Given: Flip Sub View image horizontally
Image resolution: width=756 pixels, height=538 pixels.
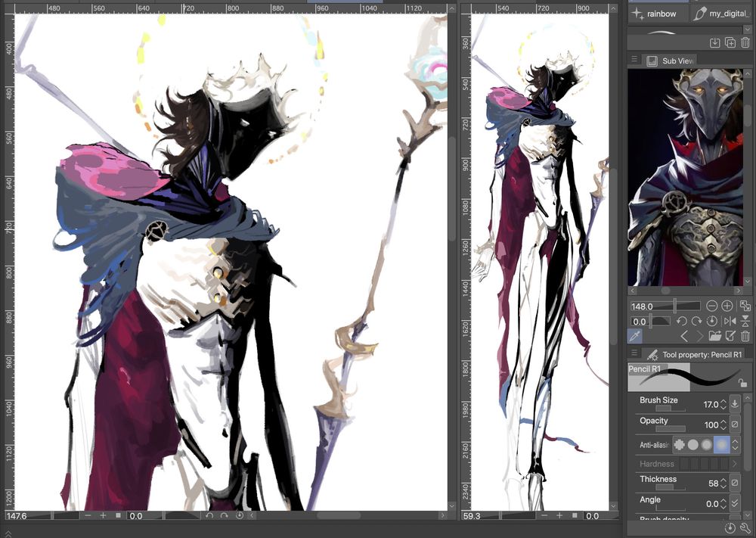Looking at the screenshot, I should (x=730, y=321).
